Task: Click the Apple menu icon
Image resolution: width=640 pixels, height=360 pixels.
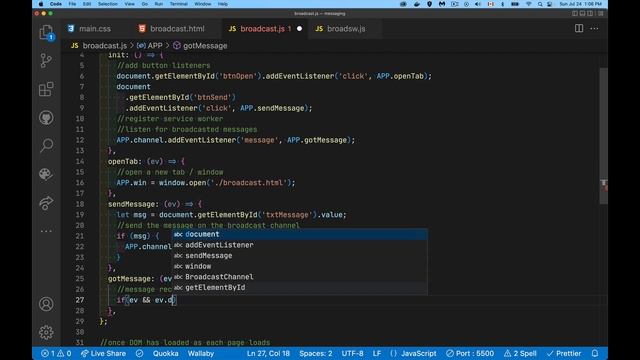Action: tap(41, 4)
